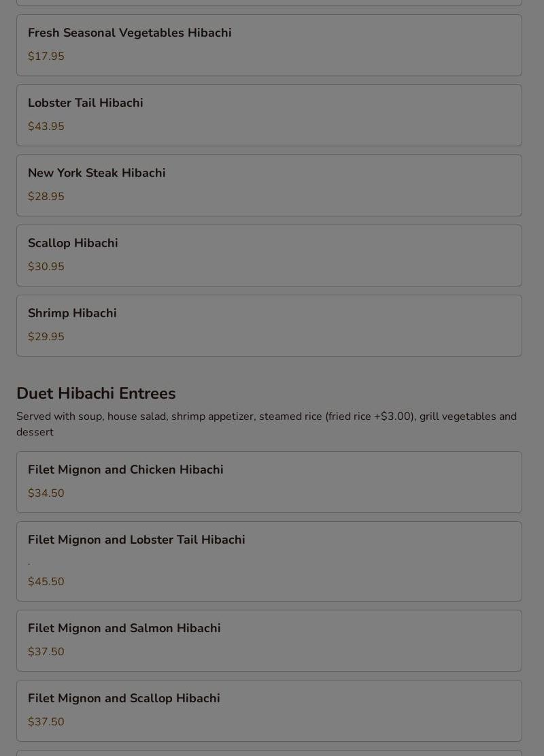The height and width of the screenshot is (756, 544).
Task: Open Filet Mignon and Scallop Hibachi
Action: [124, 698]
